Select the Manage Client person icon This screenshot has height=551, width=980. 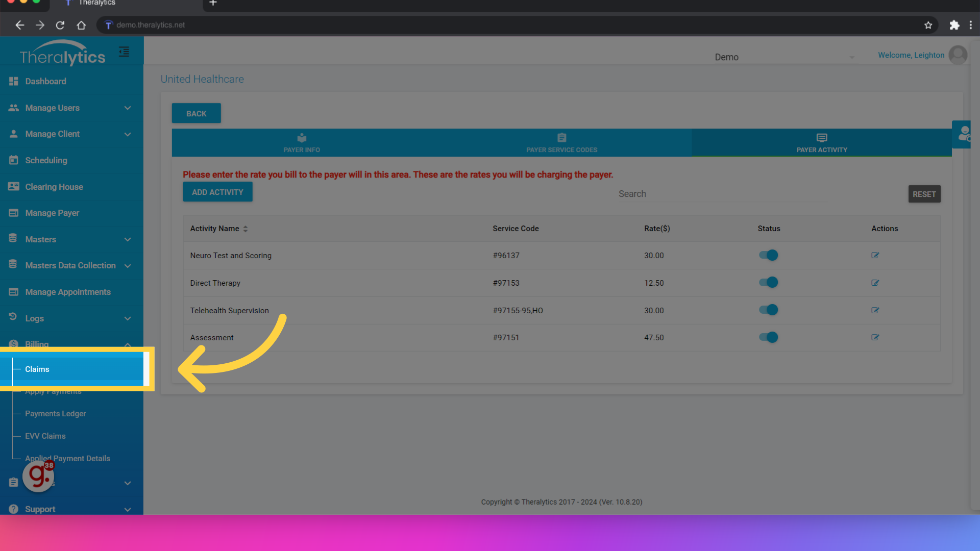click(x=14, y=134)
